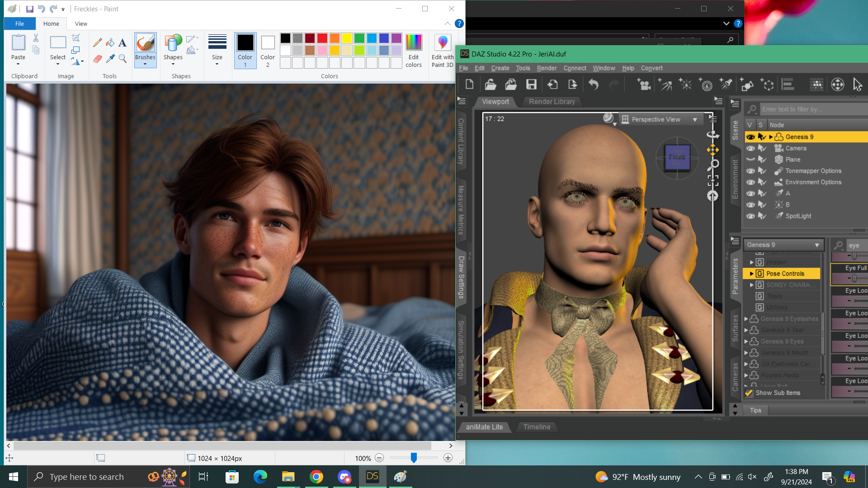Click the Magnifier tool in Paint
Image resolution: width=868 pixels, height=488 pixels.
click(123, 59)
